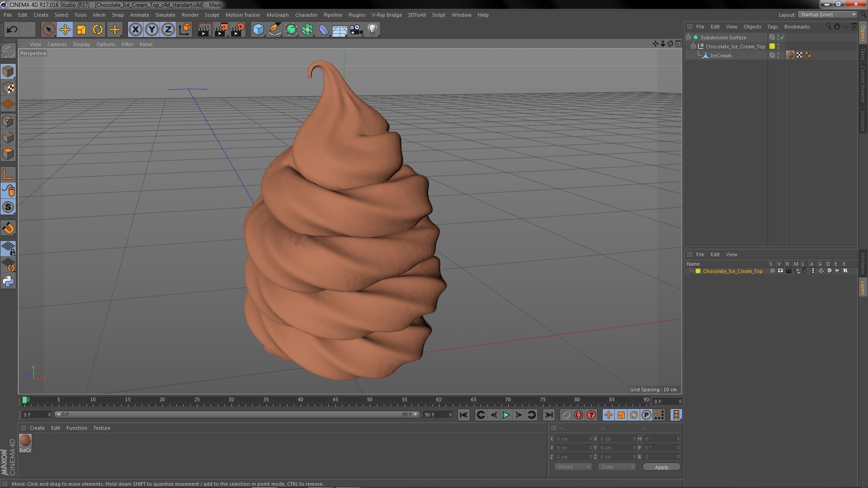This screenshot has height=488, width=868.
Task: Toggle Solo for Chocolate_Ice_Cream_Top layer
Action: pos(772,271)
